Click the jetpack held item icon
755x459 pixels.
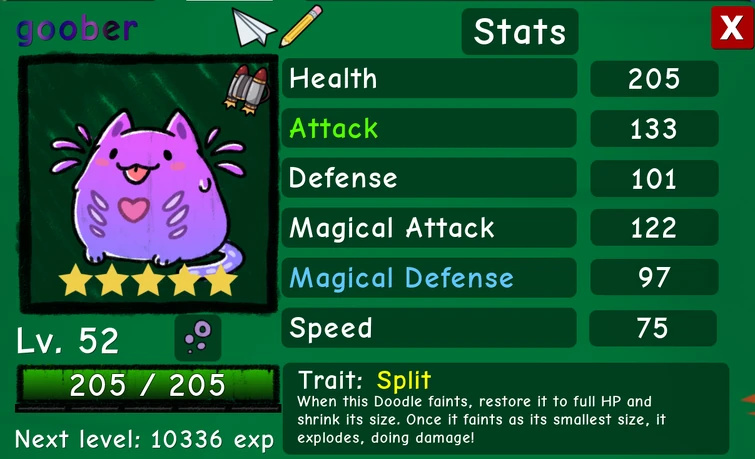247,90
